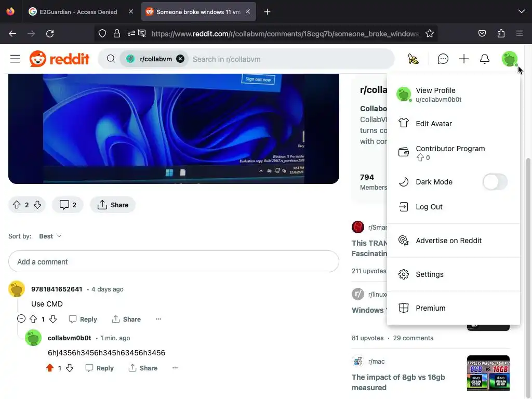Image resolution: width=532 pixels, height=399 pixels.
Task: Expand the Sort by Best dropdown
Action: coord(50,236)
